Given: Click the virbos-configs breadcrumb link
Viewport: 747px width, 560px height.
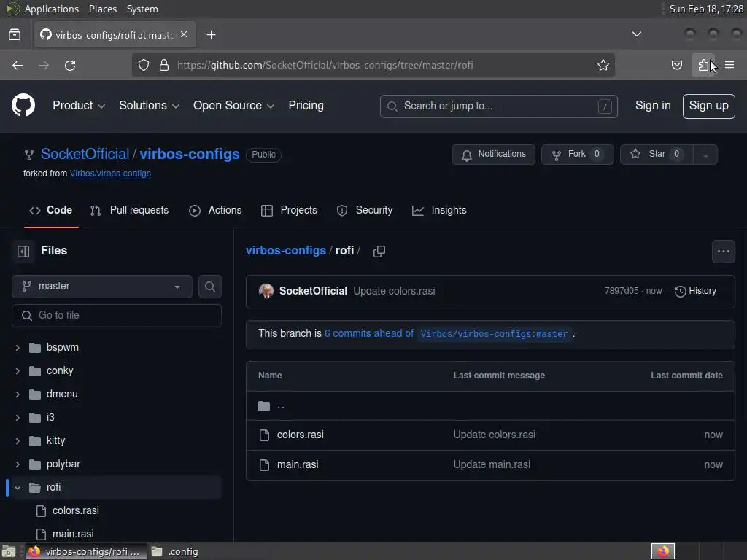Looking at the screenshot, I should click(x=286, y=251).
